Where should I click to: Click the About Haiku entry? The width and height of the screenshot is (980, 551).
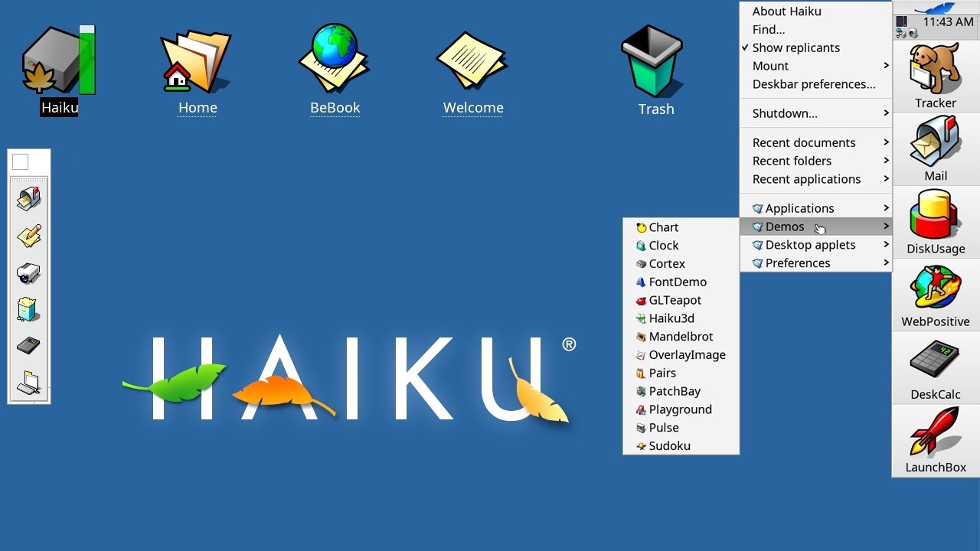point(786,11)
